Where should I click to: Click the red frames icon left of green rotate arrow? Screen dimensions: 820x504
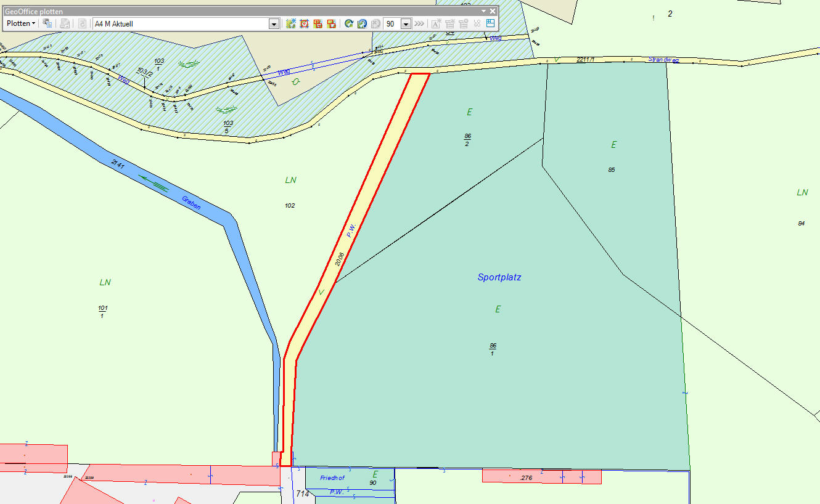tap(332, 23)
